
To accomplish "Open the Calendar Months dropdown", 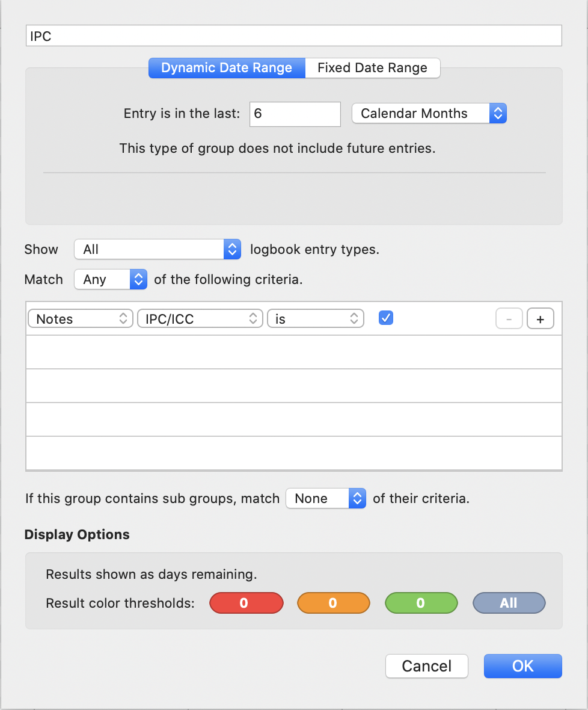I will tap(429, 113).
